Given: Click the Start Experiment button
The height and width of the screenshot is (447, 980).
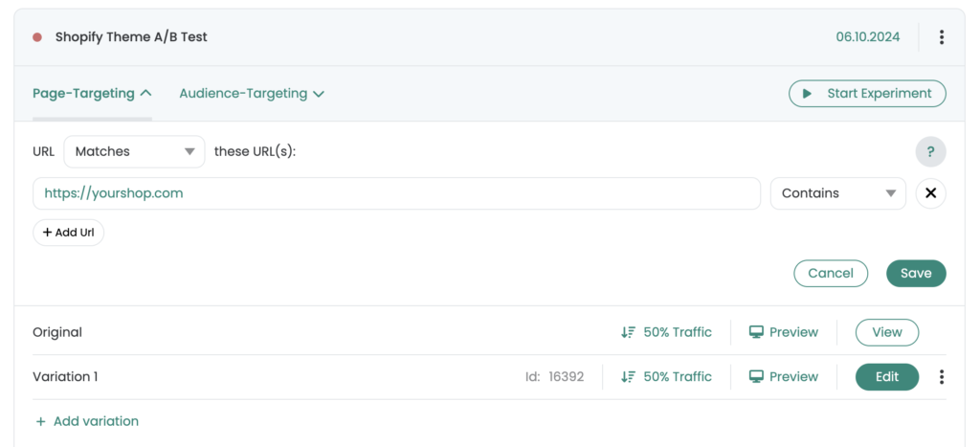Looking at the screenshot, I should pyautogui.click(x=867, y=94).
